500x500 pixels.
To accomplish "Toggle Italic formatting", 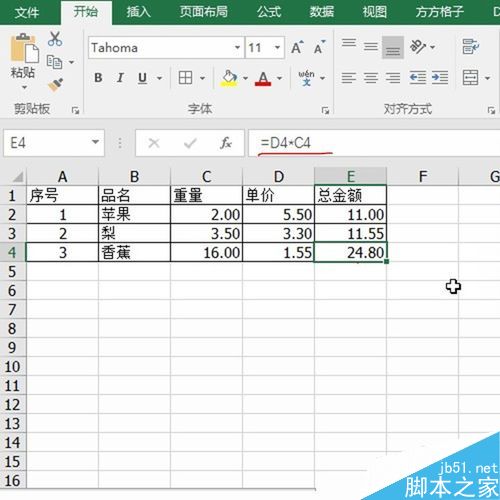I will 120,78.
